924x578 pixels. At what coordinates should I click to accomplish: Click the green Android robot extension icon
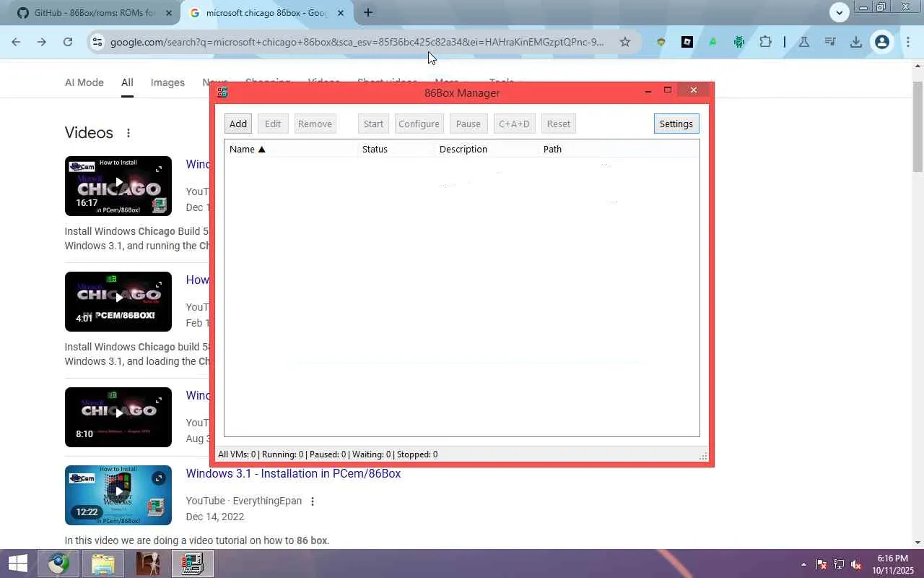(738, 42)
